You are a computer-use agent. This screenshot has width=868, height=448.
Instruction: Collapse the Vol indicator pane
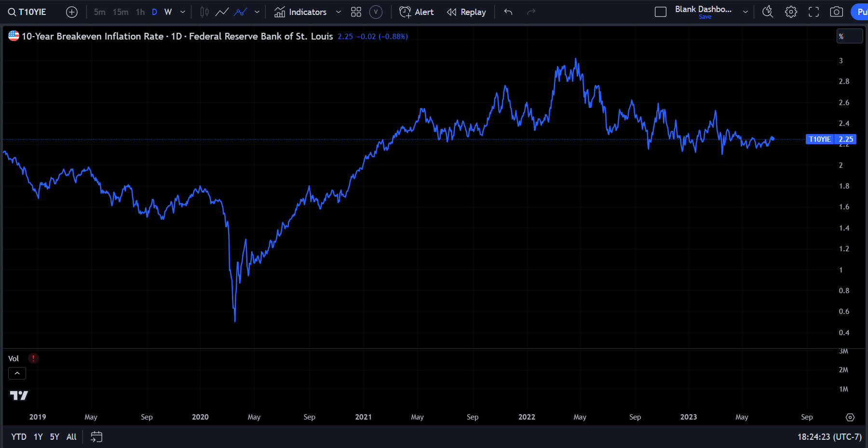(x=17, y=373)
